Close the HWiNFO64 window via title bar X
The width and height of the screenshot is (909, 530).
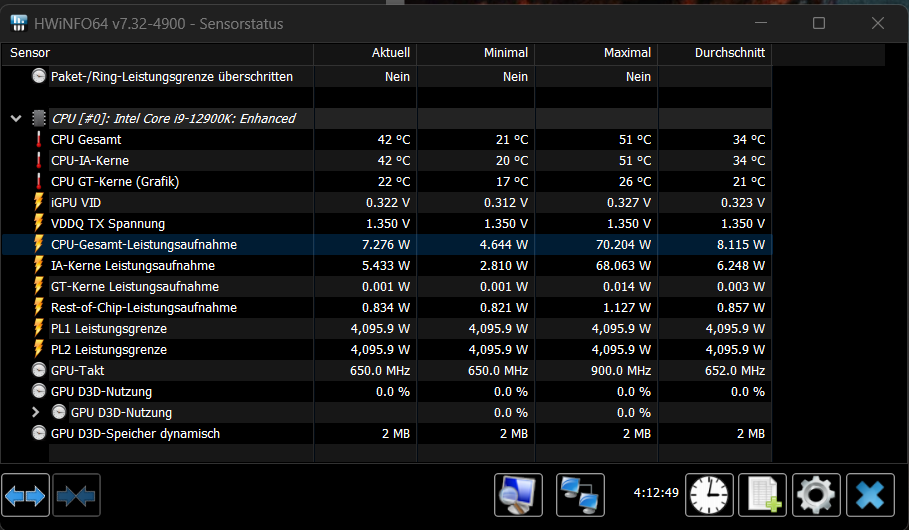tap(878, 23)
